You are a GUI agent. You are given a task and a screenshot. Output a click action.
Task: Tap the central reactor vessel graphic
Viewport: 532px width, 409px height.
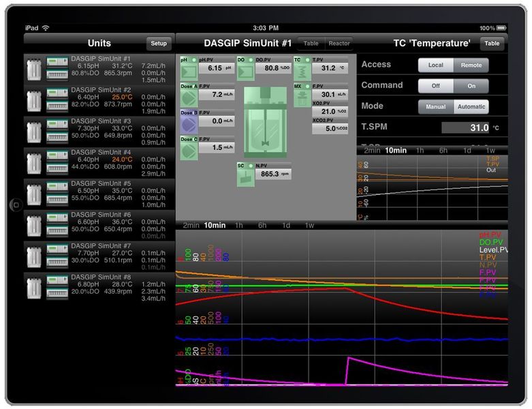(x=266, y=121)
